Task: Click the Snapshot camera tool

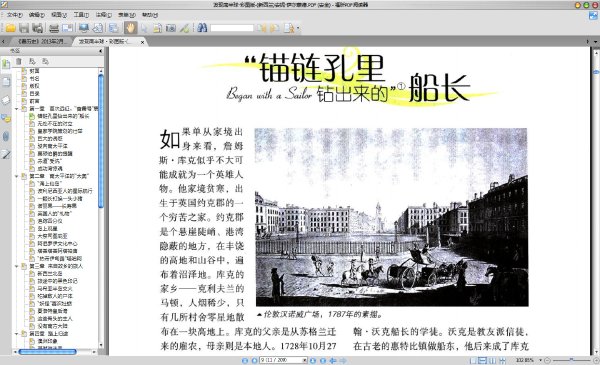Action: [x=171, y=28]
